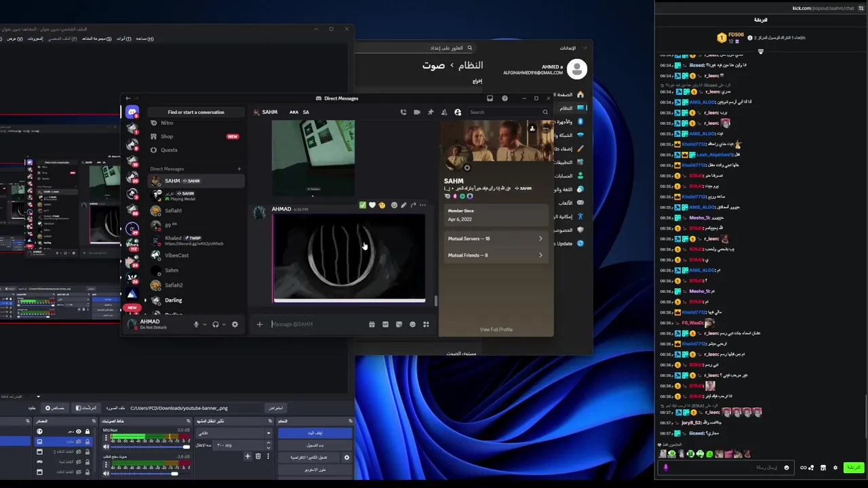Open Safiah1 direct message
Screen dimensions: 868x488
coord(196,211)
